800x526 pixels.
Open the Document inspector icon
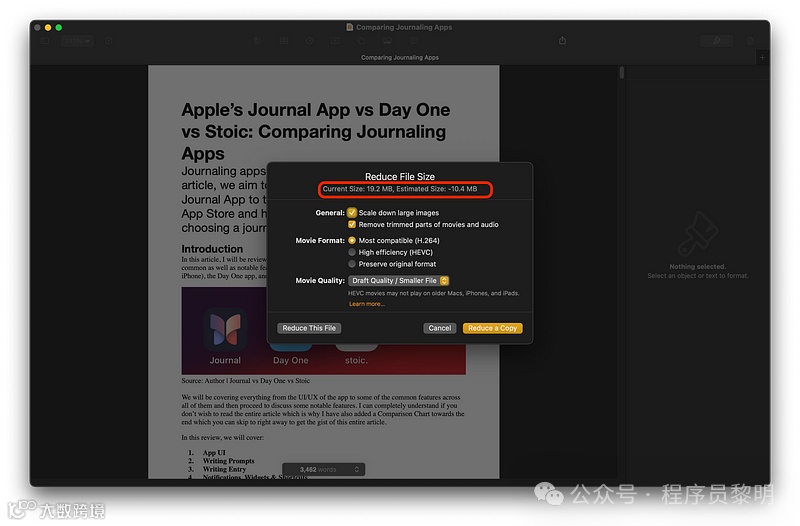[750, 41]
